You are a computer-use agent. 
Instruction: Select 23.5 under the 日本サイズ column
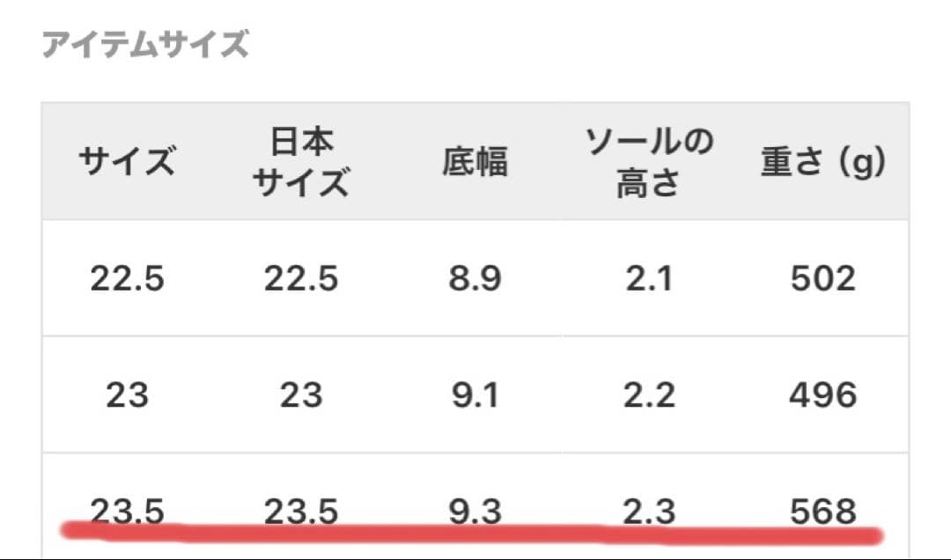tap(300, 511)
